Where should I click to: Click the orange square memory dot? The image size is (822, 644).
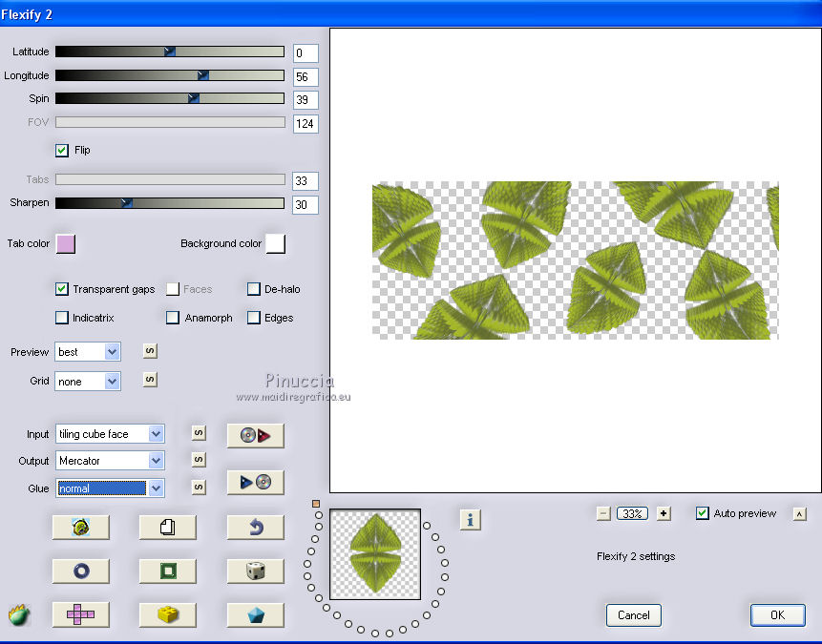click(x=316, y=504)
